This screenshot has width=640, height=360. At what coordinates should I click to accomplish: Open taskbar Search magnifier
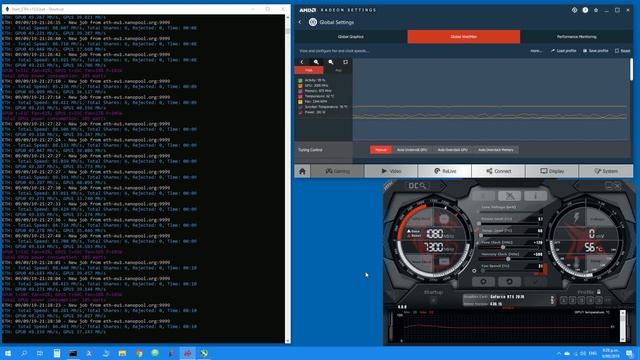[24, 353]
